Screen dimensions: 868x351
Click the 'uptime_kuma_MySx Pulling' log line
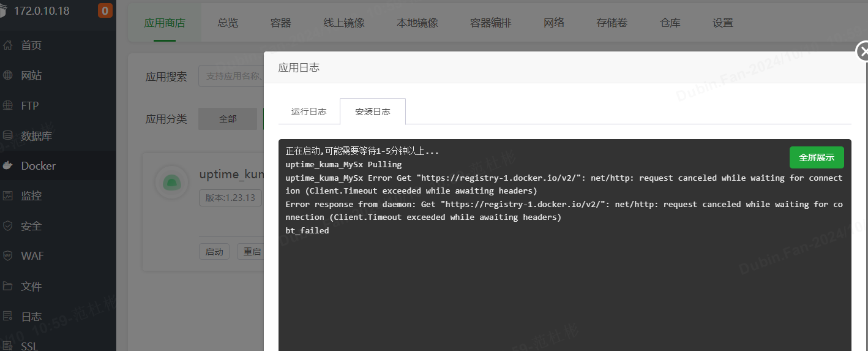pyautogui.click(x=343, y=164)
